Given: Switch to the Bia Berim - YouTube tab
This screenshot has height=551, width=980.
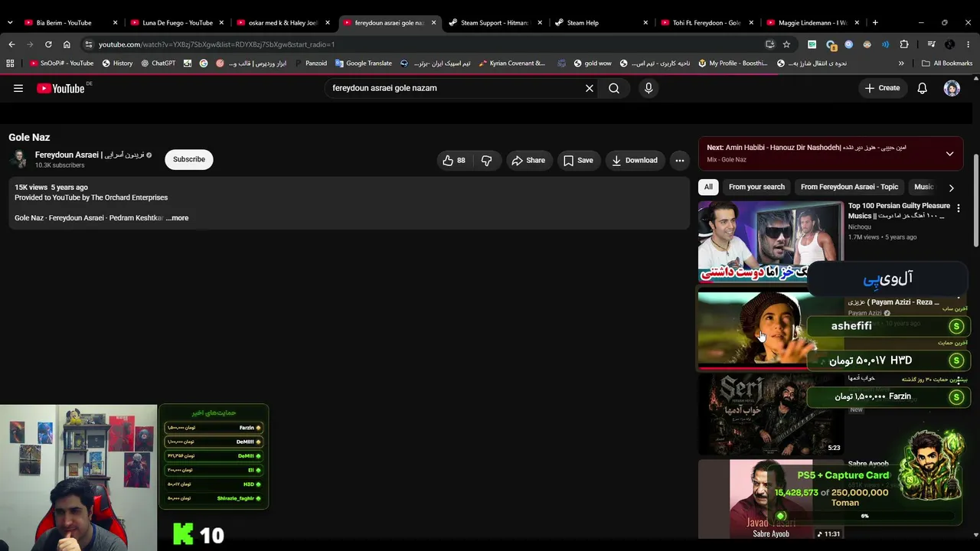Looking at the screenshot, I should point(64,23).
